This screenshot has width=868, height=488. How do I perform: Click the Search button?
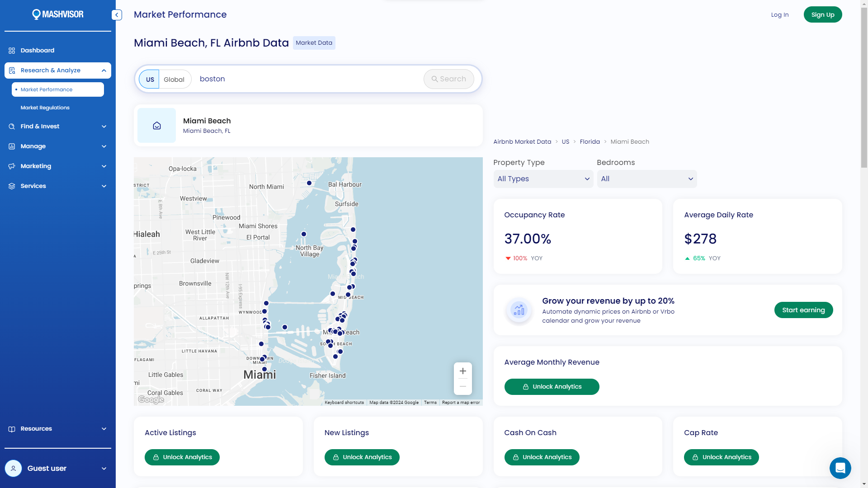(448, 79)
